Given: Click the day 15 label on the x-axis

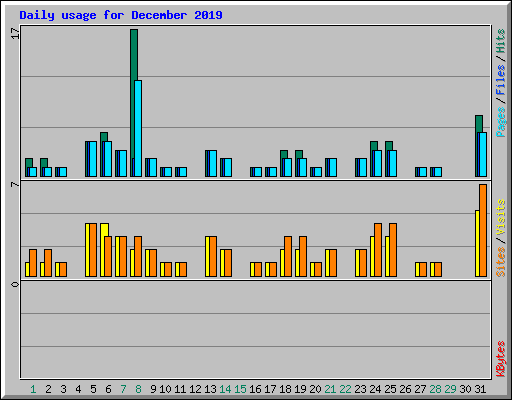Looking at the screenshot, I should pos(240,389).
